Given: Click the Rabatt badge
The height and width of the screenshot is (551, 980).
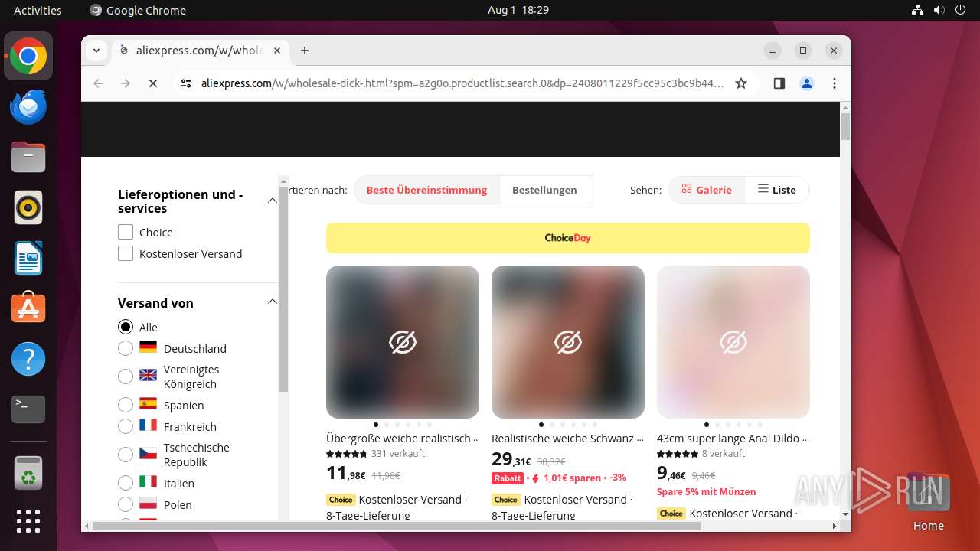Looking at the screenshot, I should coord(508,478).
